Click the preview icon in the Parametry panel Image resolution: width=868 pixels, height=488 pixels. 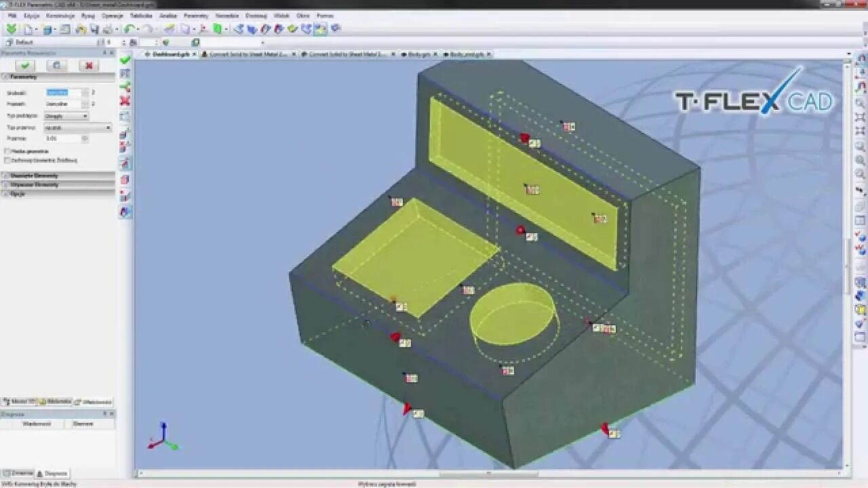pyautogui.click(x=58, y=65)
